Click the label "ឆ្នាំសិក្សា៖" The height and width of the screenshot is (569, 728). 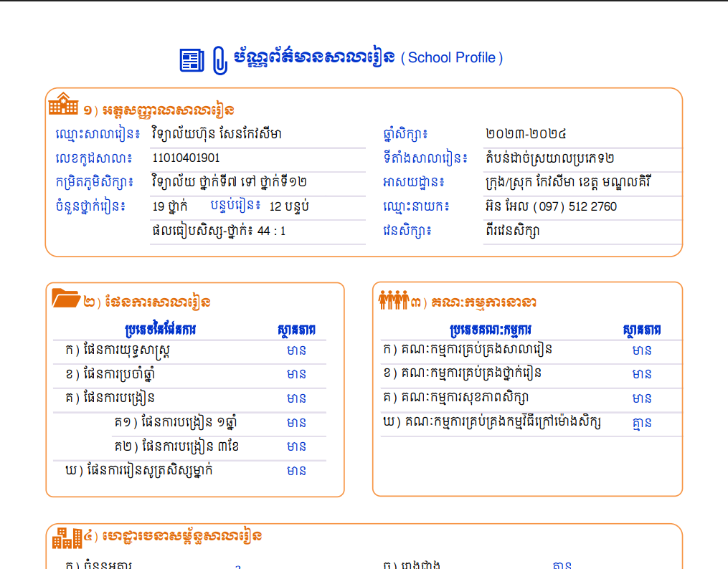(x=405, y=135)
